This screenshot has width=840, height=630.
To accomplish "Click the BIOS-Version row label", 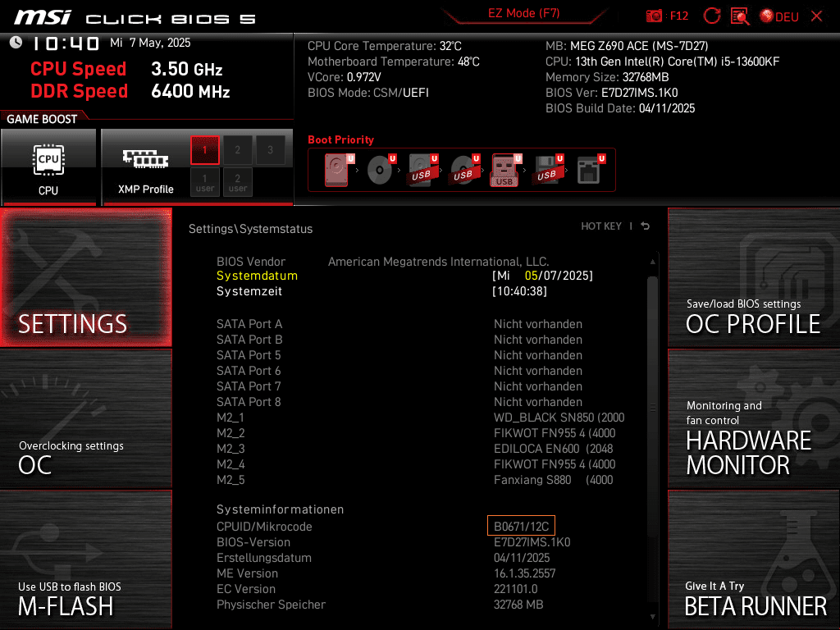I will point(253,542).
